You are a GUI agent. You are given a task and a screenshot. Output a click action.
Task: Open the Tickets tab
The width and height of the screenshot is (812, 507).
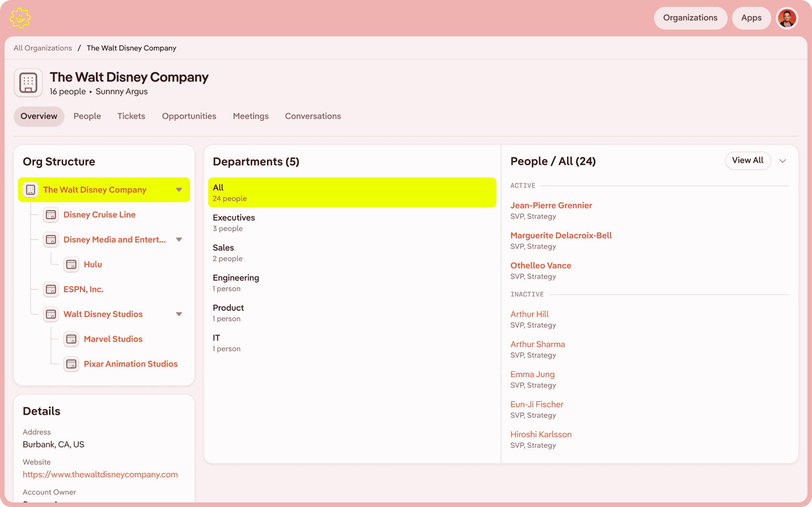pyautogui.click(x=131, y=116)
